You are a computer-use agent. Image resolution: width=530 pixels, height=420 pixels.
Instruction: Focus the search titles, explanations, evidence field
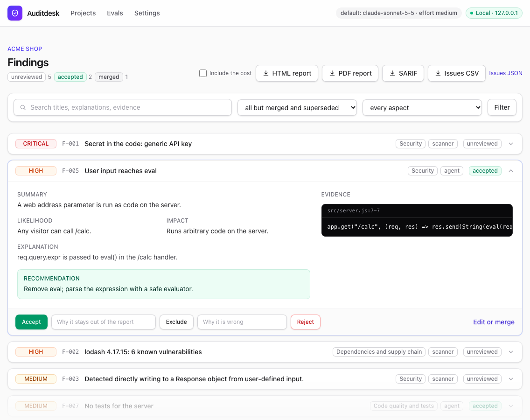click(x=123, y=107)
